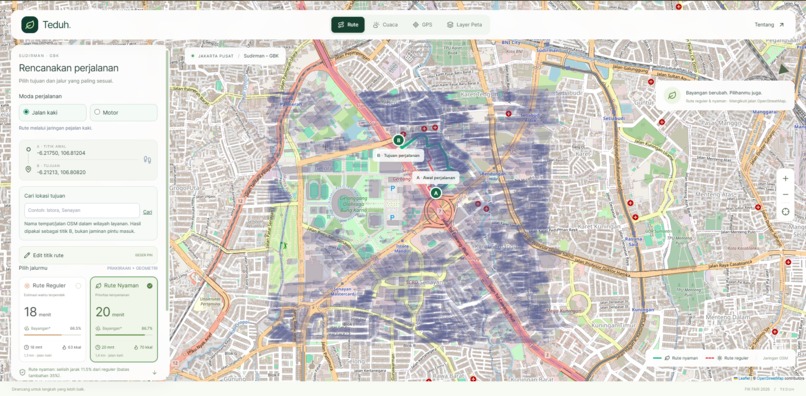The image size is (806, 396).
Task: Click the Pilih jalurmu heading
Action: click(x=33, y=268)
